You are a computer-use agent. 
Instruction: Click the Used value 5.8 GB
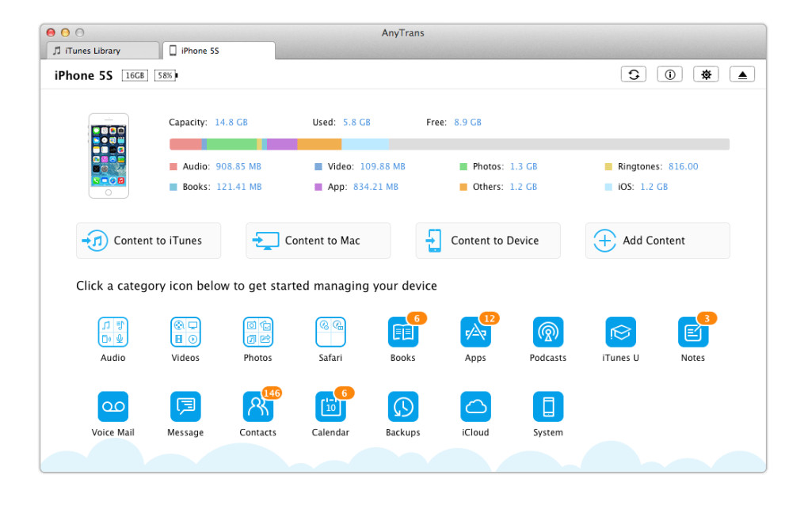tap(356, 123)
